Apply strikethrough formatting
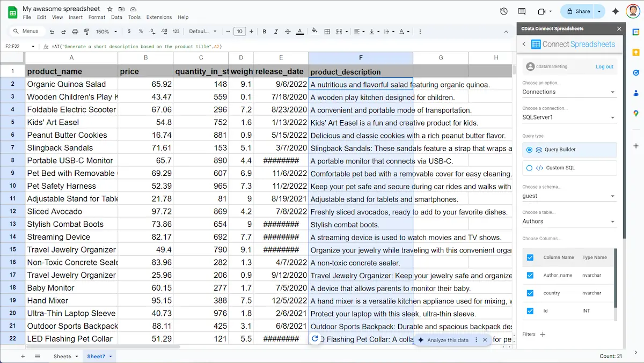This screenshot has width=644, height=363. (288, 31)
